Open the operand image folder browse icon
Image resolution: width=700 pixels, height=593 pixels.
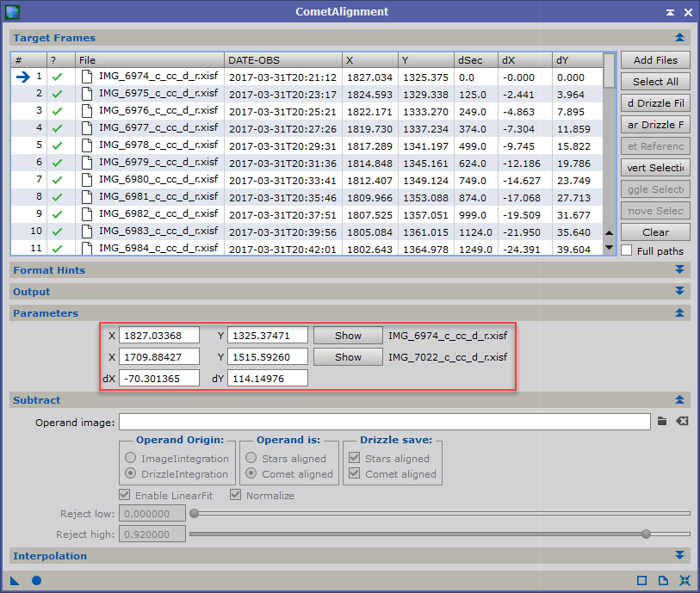click(662, 421)
